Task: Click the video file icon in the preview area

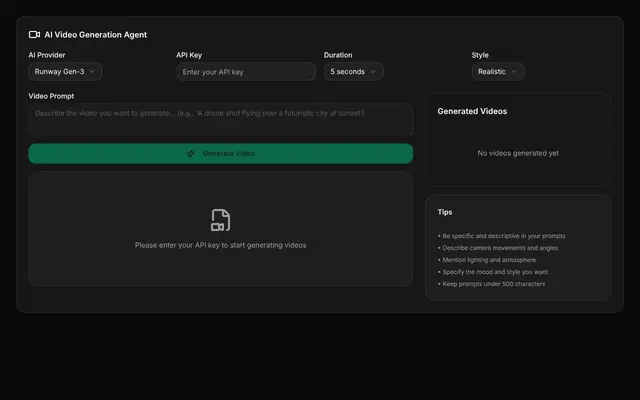Action: point(220,220)
